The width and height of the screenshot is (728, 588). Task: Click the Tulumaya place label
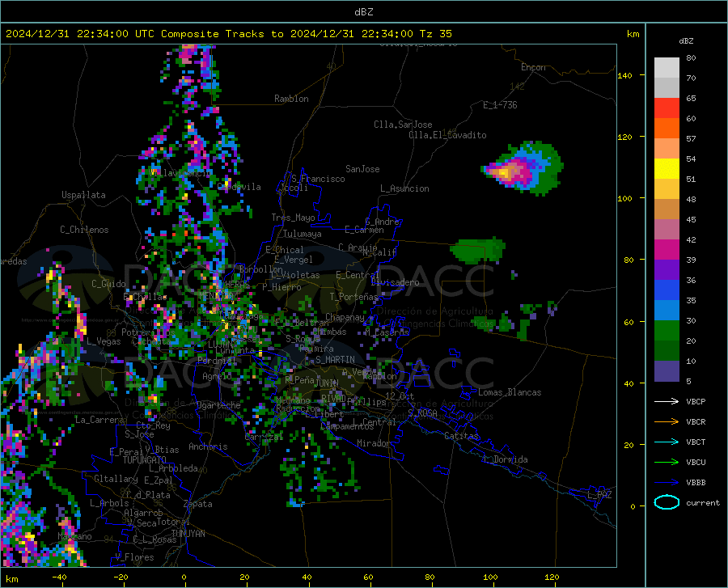point(303,234)
